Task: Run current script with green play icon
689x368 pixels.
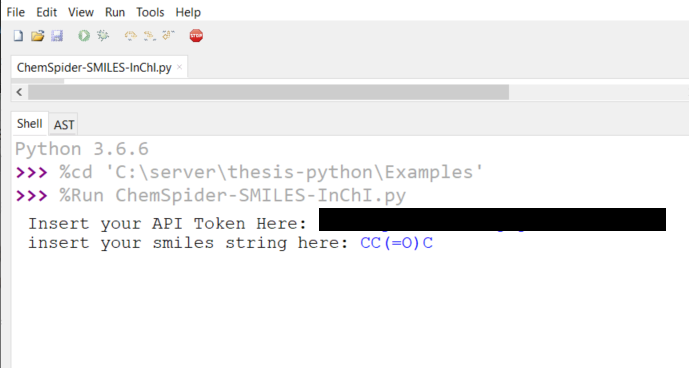Action: point(84,36)
